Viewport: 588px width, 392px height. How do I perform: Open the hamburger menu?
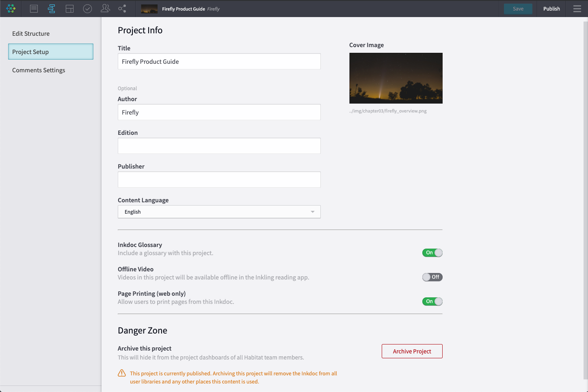(577, 9)
